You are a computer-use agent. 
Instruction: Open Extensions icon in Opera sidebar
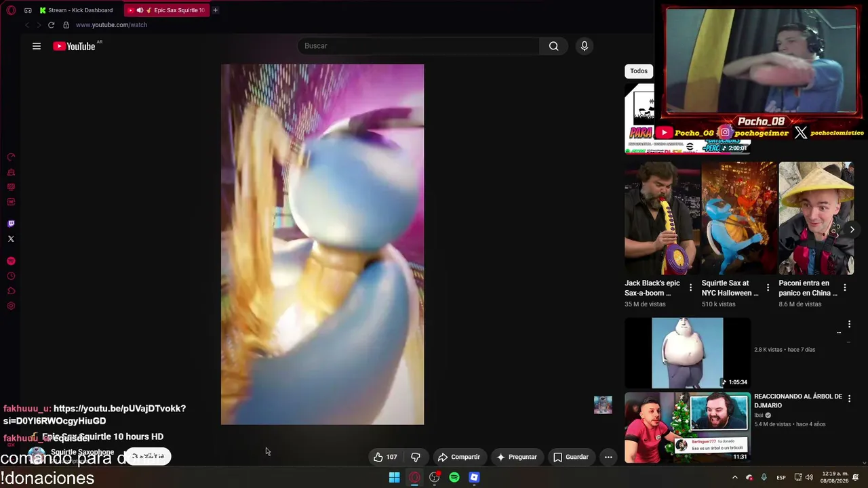[x=11, y=291]
